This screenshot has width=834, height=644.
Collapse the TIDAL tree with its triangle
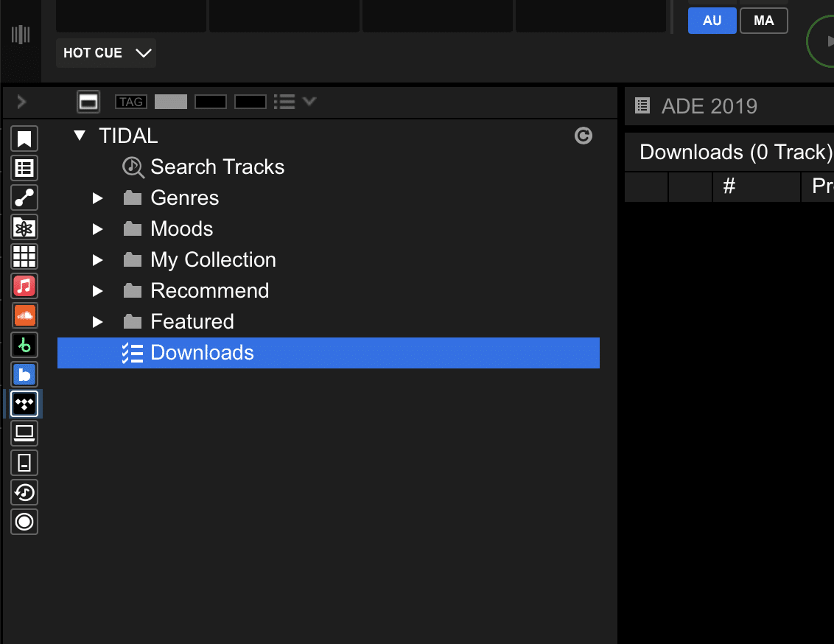coord(79,136)
